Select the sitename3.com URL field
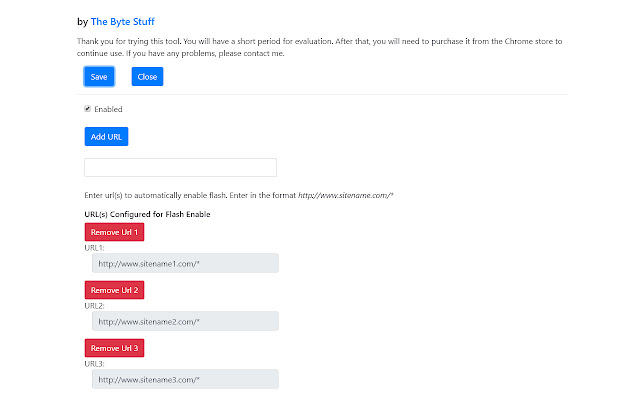640x400 pixels. pyautogui.click(x=185, y=379)
